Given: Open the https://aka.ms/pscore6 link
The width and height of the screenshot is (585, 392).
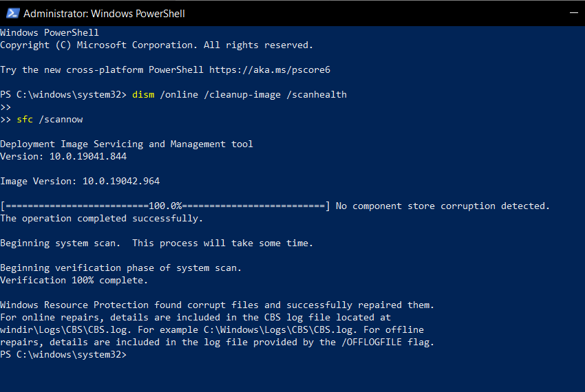Looking at the screenshot, I should click(x=269, y=69).
